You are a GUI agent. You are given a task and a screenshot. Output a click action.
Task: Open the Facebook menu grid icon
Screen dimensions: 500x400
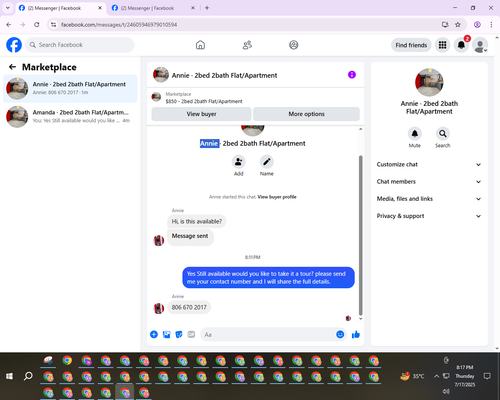point(442,45)
